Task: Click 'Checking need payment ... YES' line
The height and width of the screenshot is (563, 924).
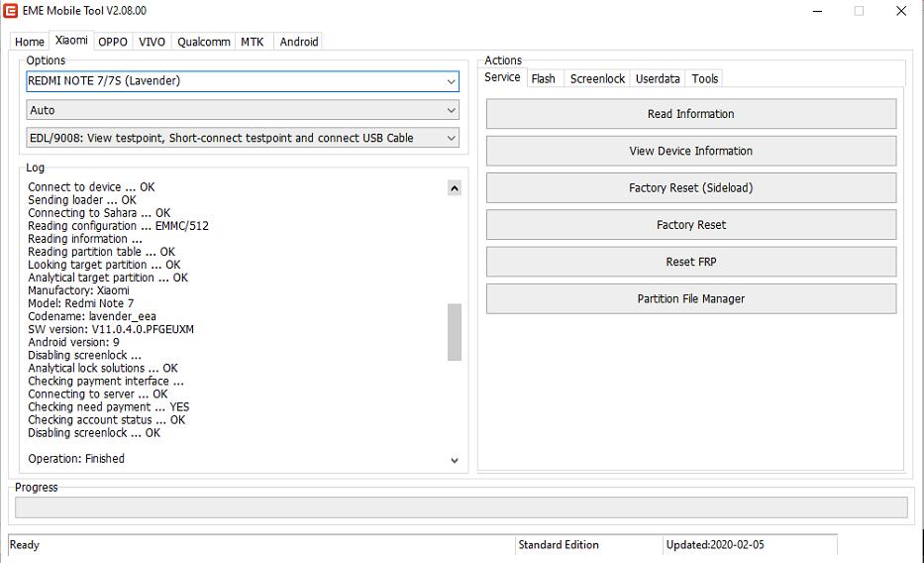Action: tap(108, 407)
